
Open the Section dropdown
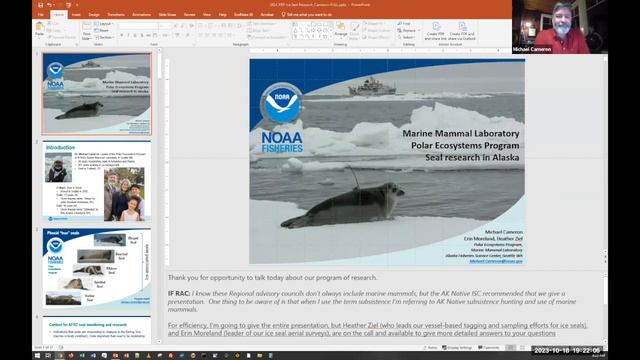[x=104, y=37]
